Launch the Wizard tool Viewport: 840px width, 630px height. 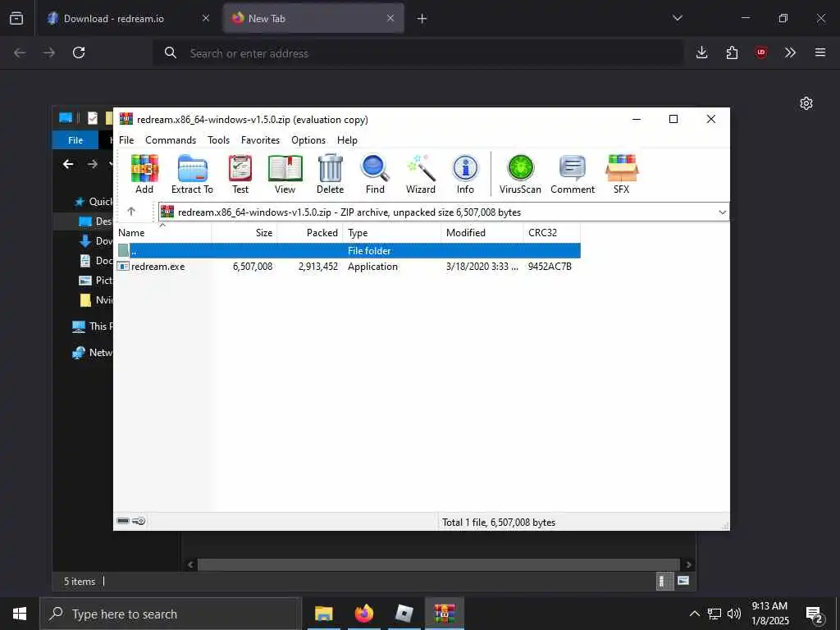[x=421, y=174]
